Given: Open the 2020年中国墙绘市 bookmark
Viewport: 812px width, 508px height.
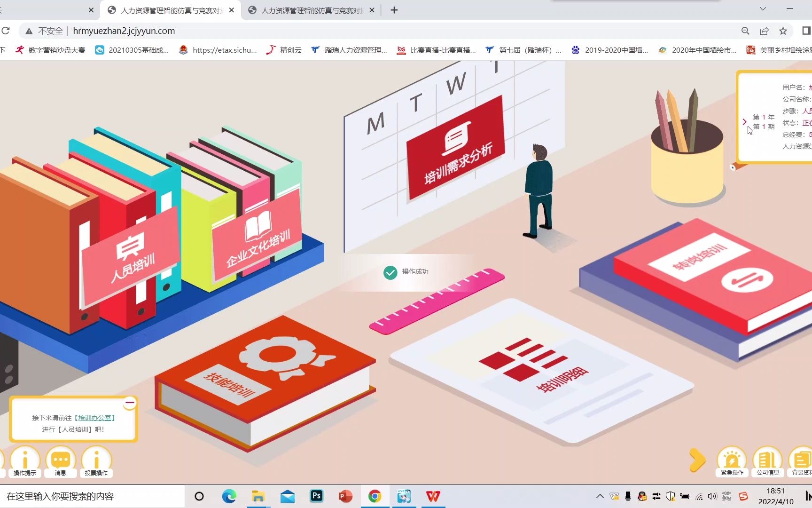Looking at the screenshot, I should coord(697,50).
